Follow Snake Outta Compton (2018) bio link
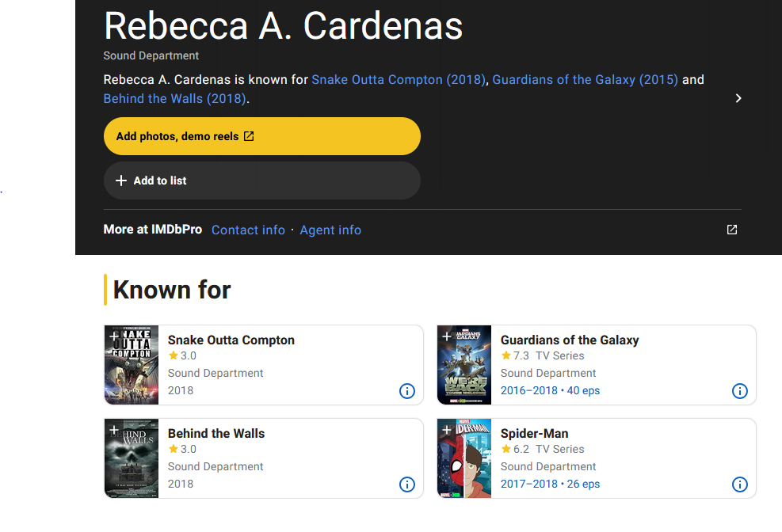782x532 pixels. 399,80
